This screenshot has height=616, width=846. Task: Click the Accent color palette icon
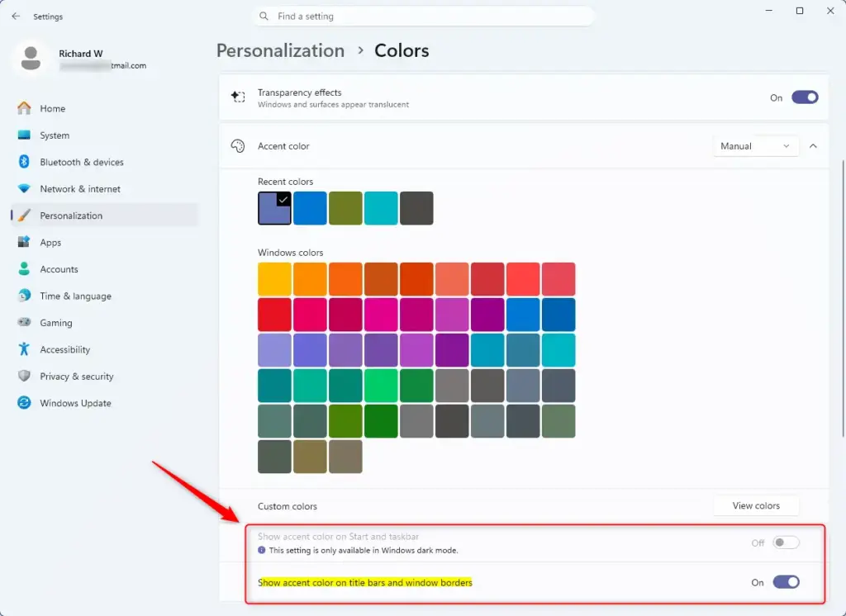coord(238,145)
